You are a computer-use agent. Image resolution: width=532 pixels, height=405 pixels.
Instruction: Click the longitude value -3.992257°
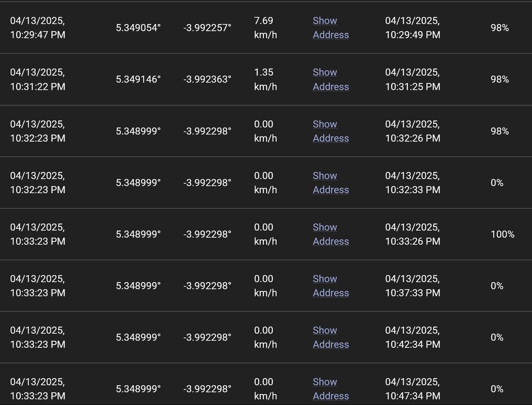207,28
